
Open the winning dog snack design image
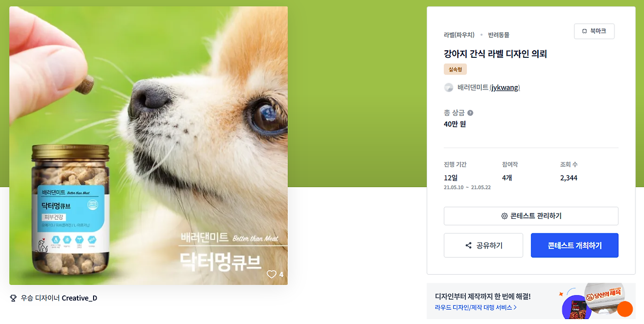pos(148,145)
